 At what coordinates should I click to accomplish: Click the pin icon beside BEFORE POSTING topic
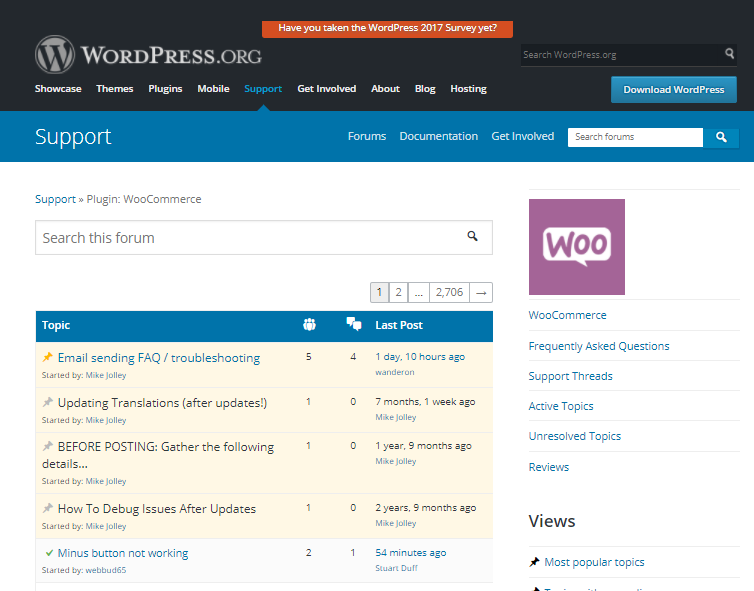pos(48,446)
